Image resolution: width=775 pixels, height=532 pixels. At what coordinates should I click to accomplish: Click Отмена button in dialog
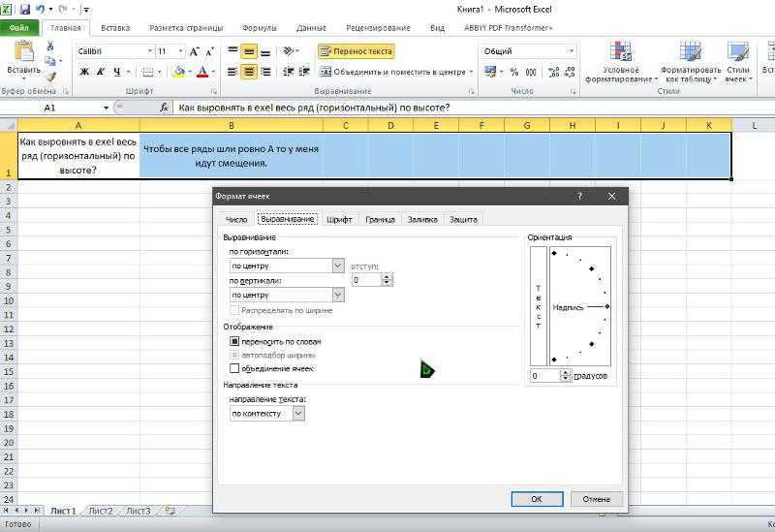tap(597, 499)
